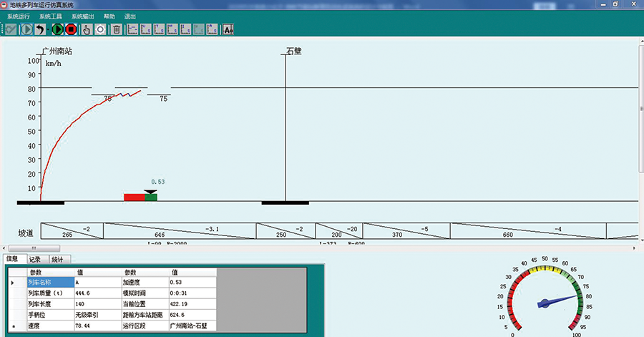Viewport: 644px width, 337px height.
Task: Click the 660 slope segment cell
Action: (x=528, y=231)
